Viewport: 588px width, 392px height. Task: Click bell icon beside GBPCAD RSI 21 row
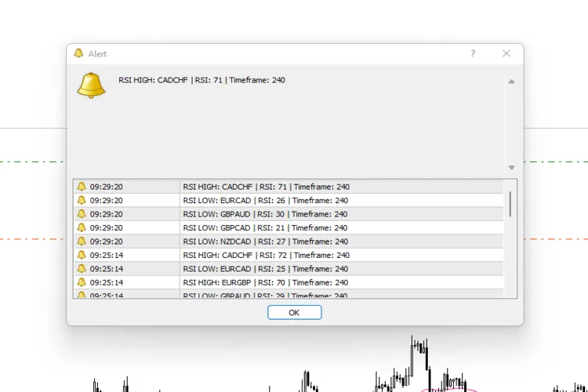point(81,227)
